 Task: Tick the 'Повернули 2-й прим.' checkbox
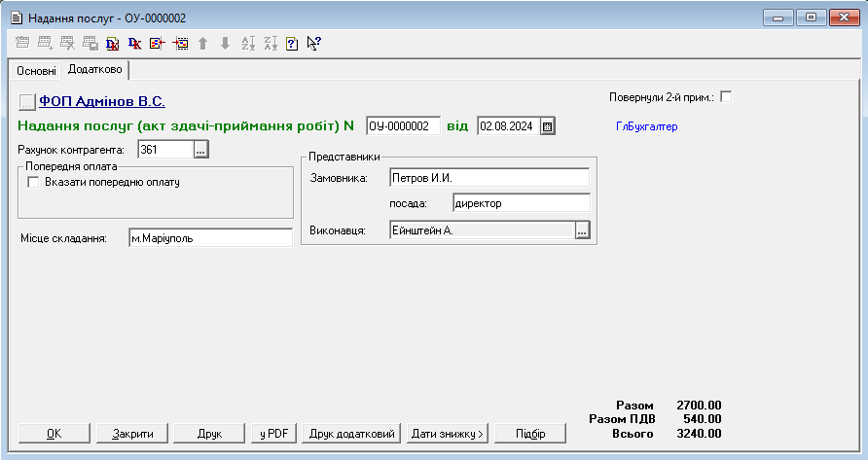click(x=725, y=96)
